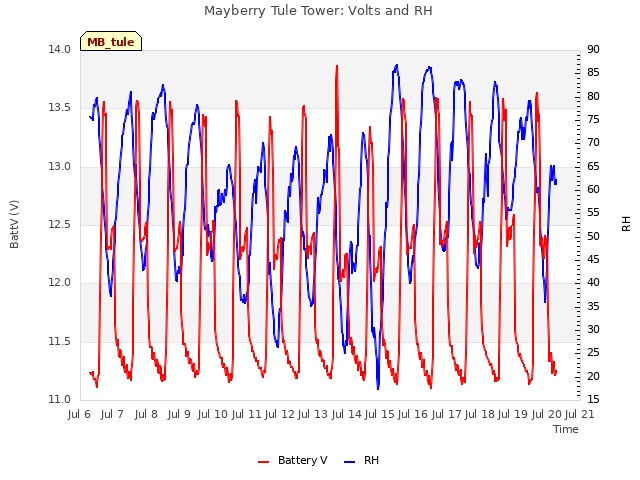
Task: Click the tallest red battery voltage spike near Jul 14
Action: [337, 67]
